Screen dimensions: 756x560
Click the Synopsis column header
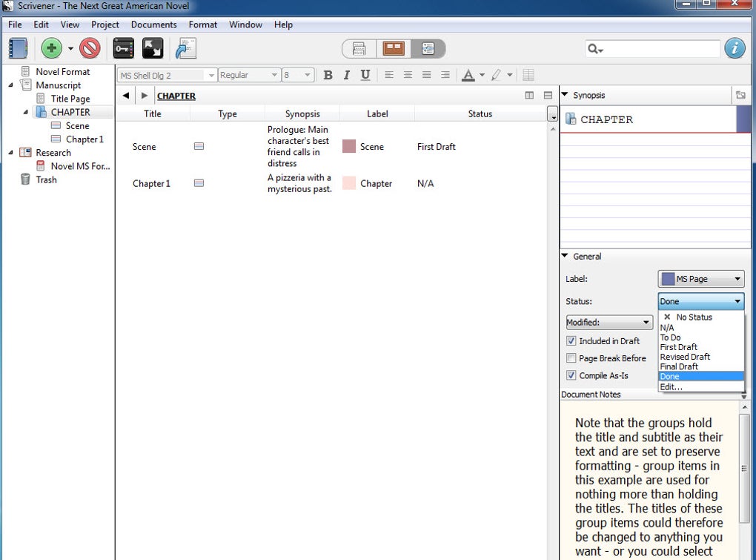tap(302, 113)
